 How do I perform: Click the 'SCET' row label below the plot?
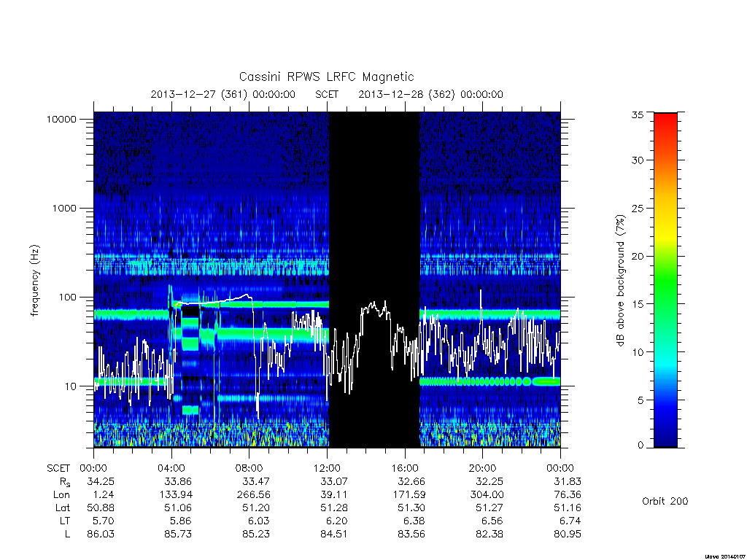58,468
